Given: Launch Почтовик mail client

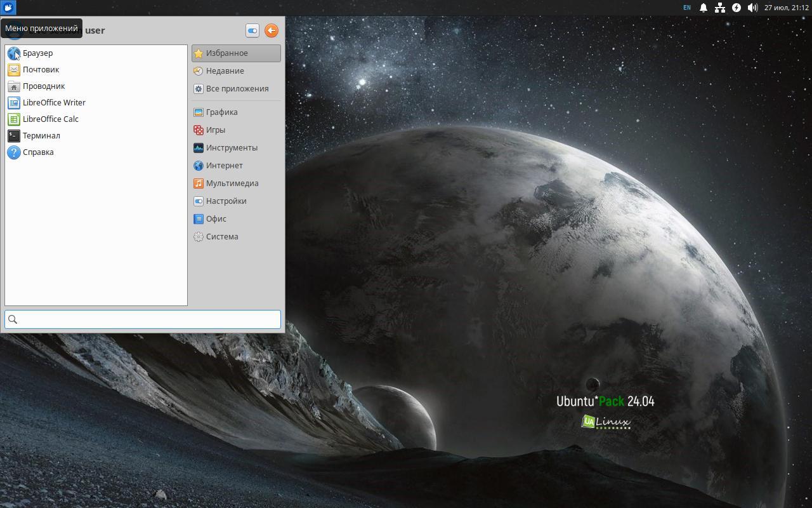Looking at the screenshot, I should point(96,70).
